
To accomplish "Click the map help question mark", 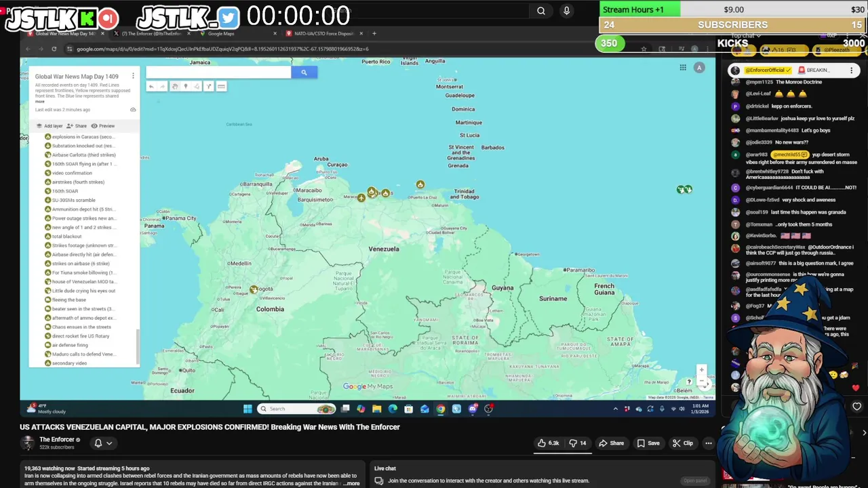I will (690, 382).
